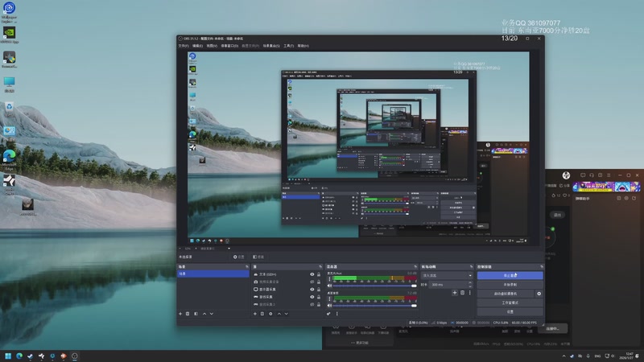This screenshot has width=644, height=362.
Task: Toggle visibility of video capture device source
Action: (x=312, y=282)
